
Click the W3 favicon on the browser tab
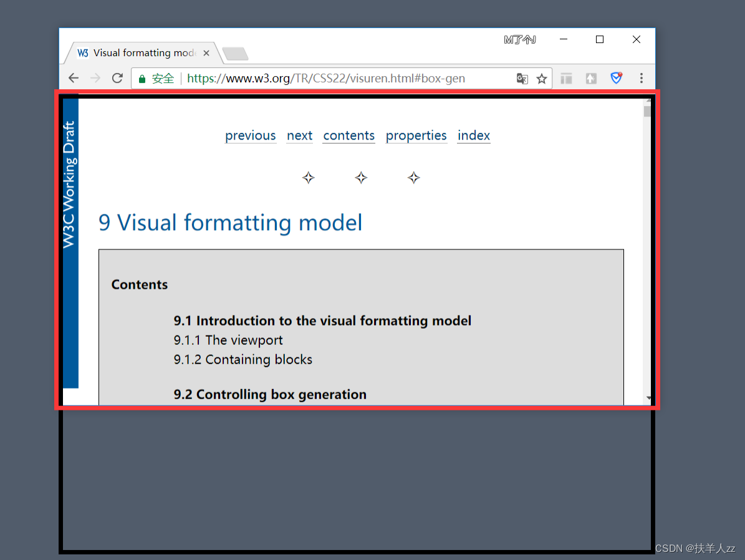point(82,53)
